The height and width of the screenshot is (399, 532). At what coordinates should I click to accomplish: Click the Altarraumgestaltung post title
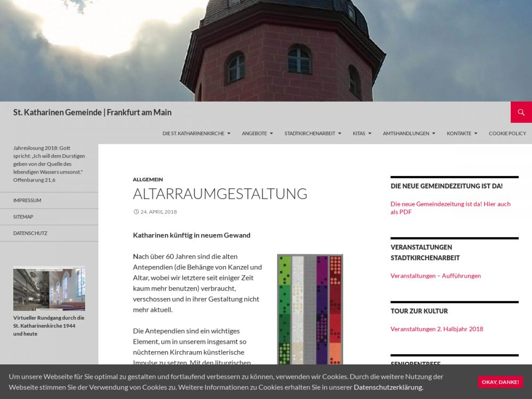point(220,194)
